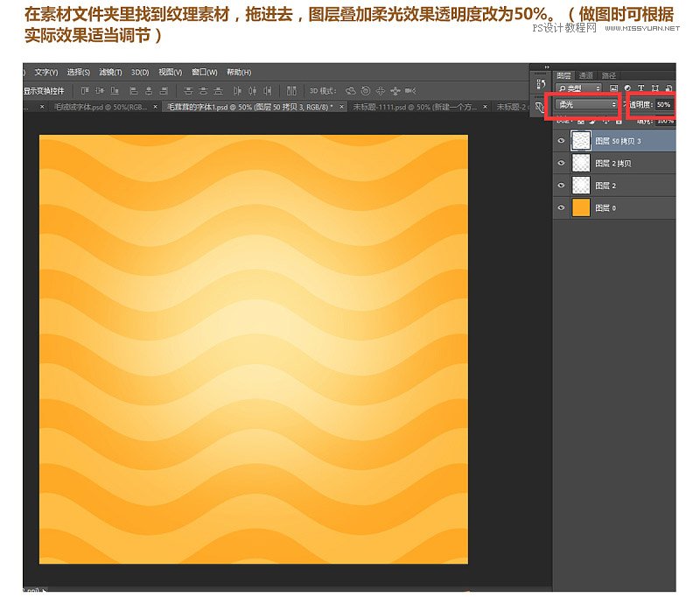Image resolution: width=700 pixels, height=597 pixels.
Task: Open the 视图(V) menu
Action: click(170, 72)
